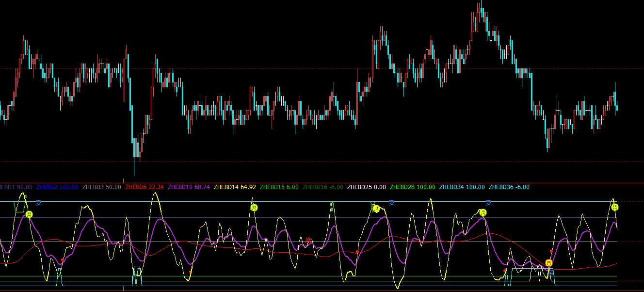Select the ZHEBD36 -6.00 indicator label
The height and width of the screenshot is (292, 644).
509,187
